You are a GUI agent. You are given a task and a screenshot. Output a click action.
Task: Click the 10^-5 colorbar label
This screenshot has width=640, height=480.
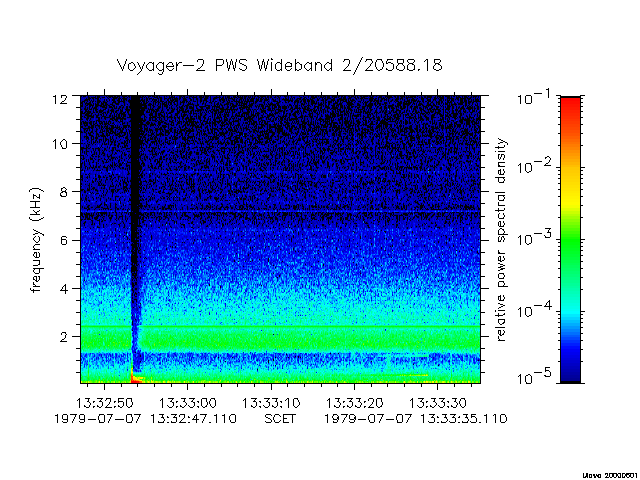tap(534, 378)
